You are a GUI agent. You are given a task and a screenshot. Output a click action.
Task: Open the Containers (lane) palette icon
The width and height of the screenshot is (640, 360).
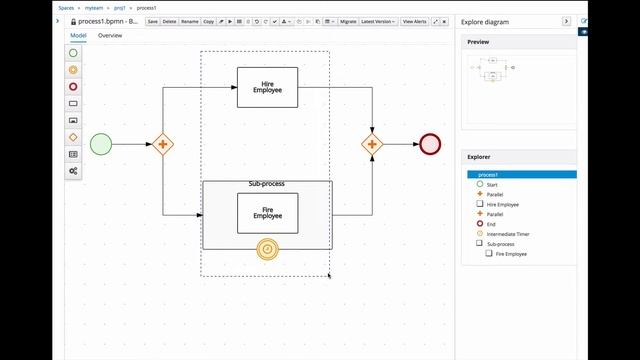[x=73, y=154]
